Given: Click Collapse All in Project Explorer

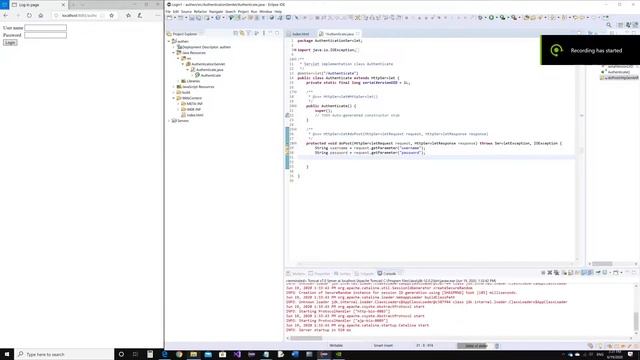Looking at the screenshot, I should pyautogui.click(x=236, y=33).
